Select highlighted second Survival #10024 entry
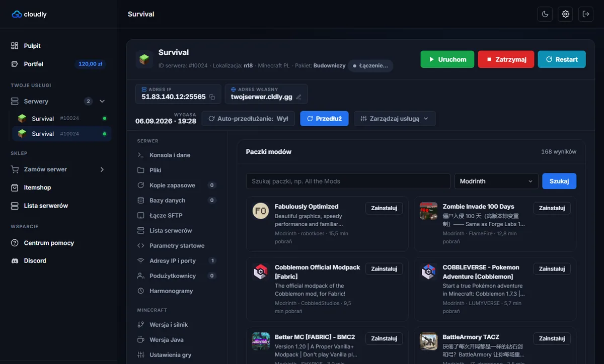Screen dimensions: 604x364 [61, 134]
